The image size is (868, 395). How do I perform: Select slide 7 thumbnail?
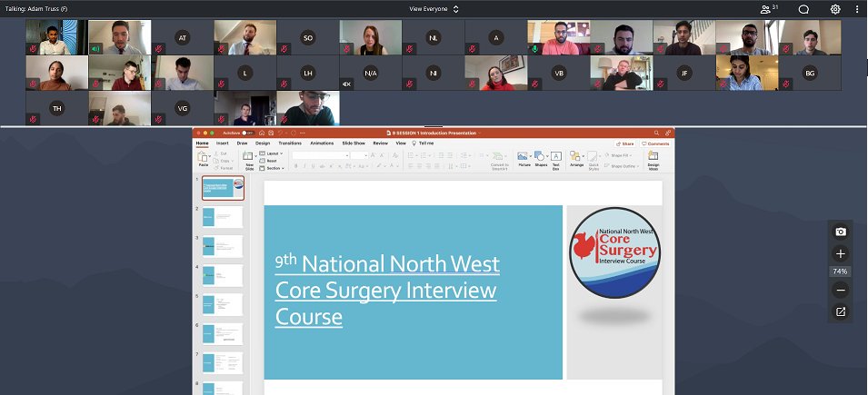coord(222,362)
